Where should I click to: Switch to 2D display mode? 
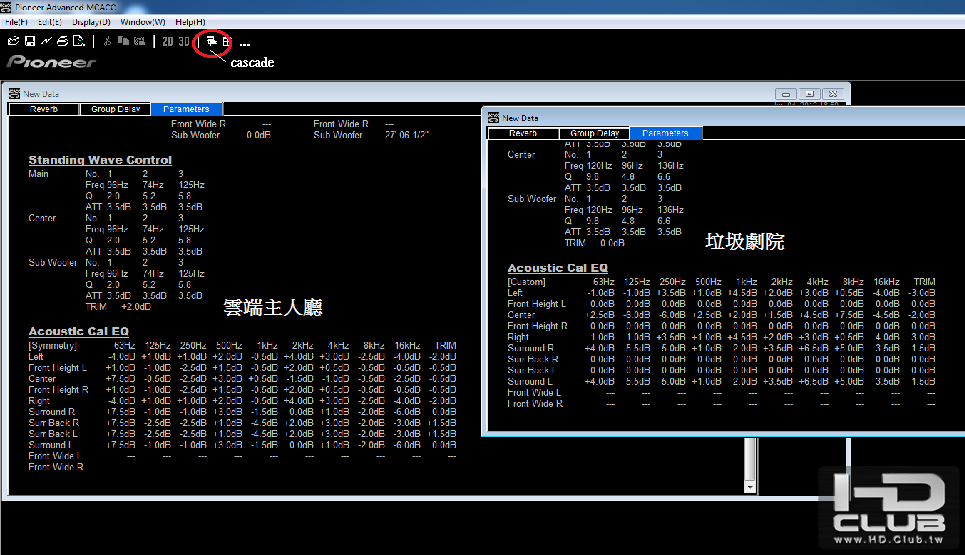pos(167,41)
